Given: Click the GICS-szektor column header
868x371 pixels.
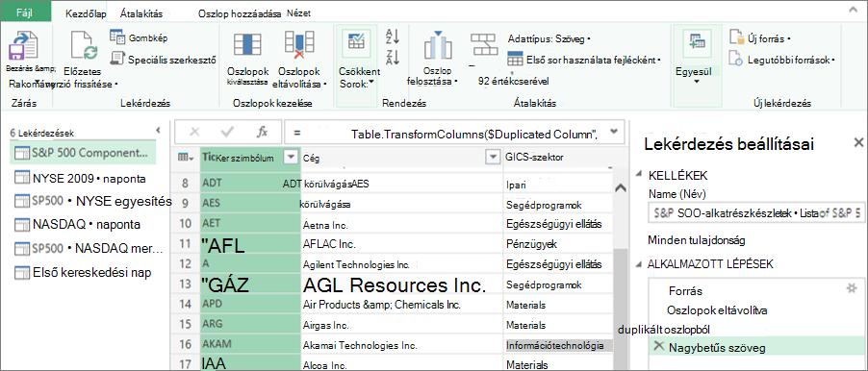Looking at the screenshot, I should 557,158.
